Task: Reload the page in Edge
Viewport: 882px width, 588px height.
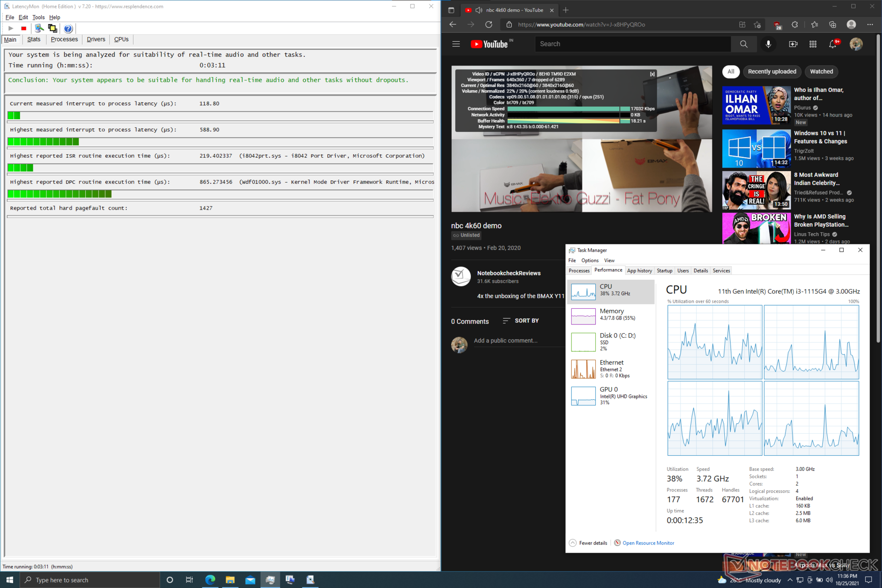Action: pyautogui.click(x=489, y=24)
